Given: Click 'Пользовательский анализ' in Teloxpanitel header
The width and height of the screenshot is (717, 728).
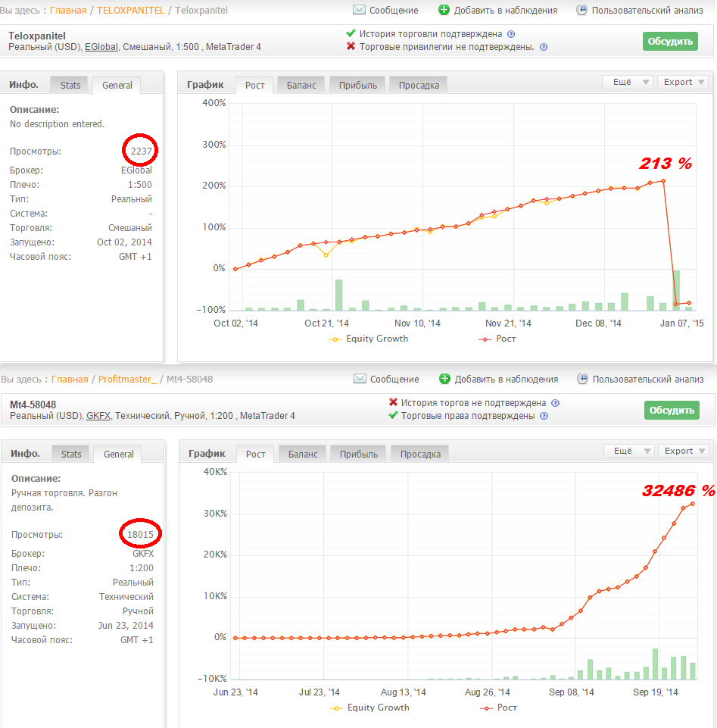Looking at the screenshot, I should 647,10.
